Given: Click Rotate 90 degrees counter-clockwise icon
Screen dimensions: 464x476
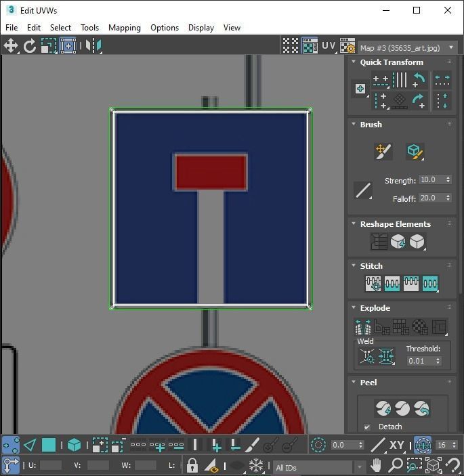Looking at the screenshot, I should [x=419, y=80].
